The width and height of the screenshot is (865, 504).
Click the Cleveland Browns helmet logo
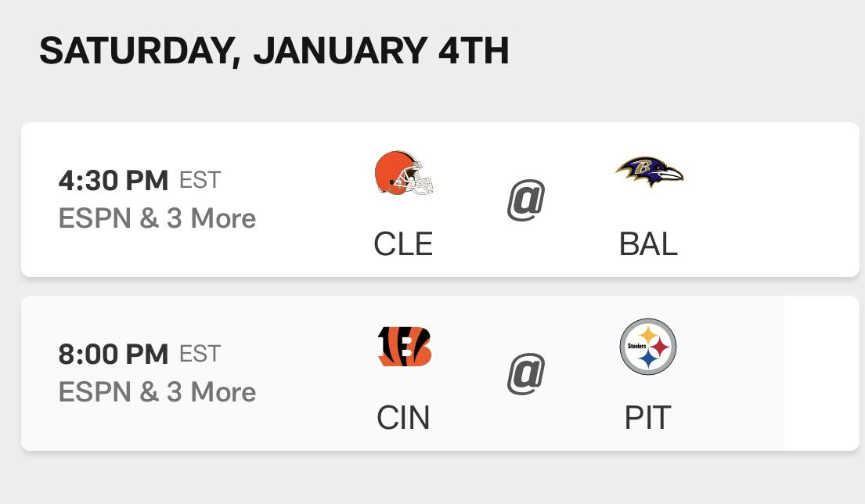404,173
